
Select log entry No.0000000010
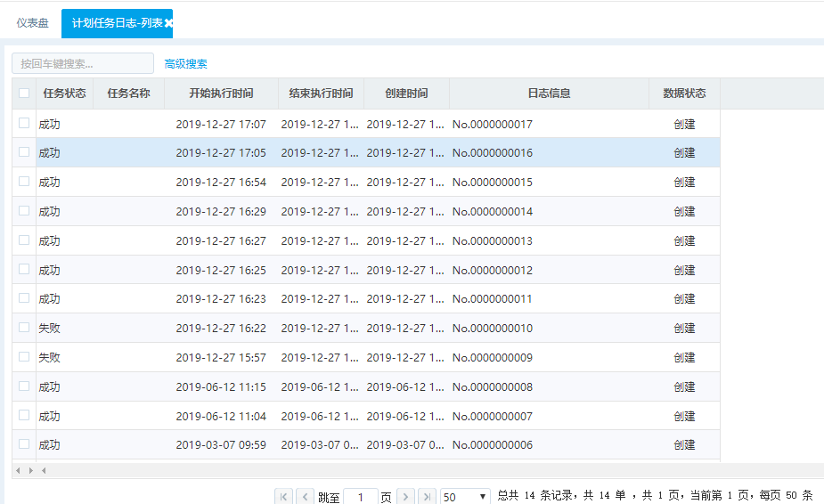(x=493, y=329)
